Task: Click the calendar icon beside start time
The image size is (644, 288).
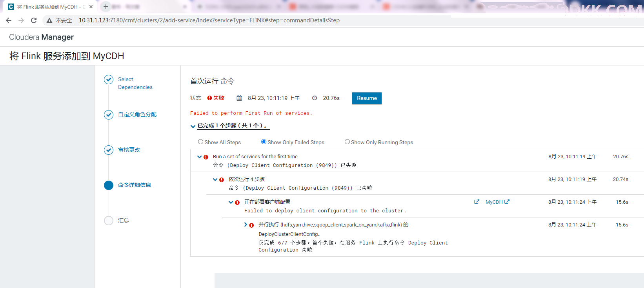Action: coord(239,98)
